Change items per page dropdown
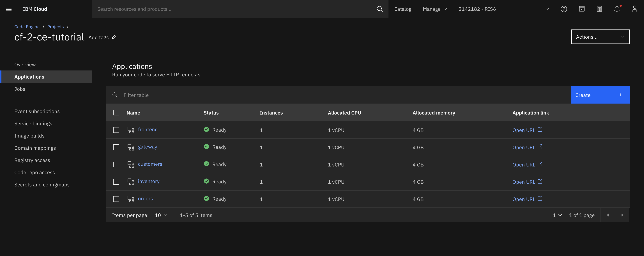644x256 pixels. click(x=161, y=215)
